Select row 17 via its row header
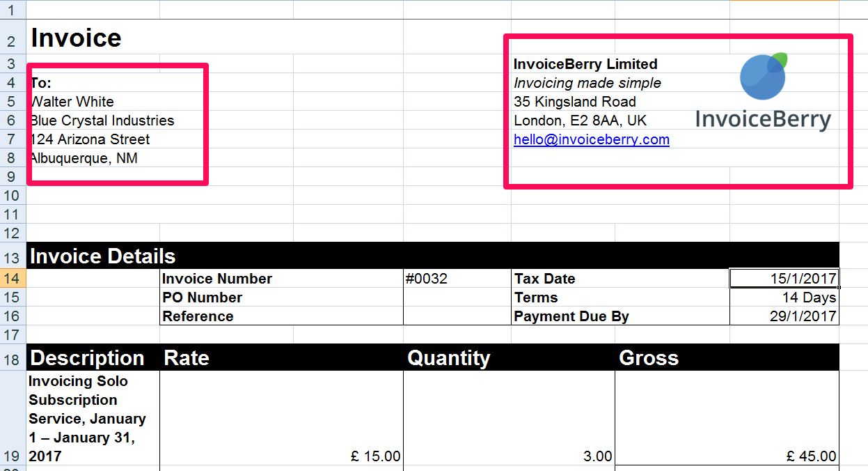The width and height of the screenshot is (868, 471). [13, 335]
